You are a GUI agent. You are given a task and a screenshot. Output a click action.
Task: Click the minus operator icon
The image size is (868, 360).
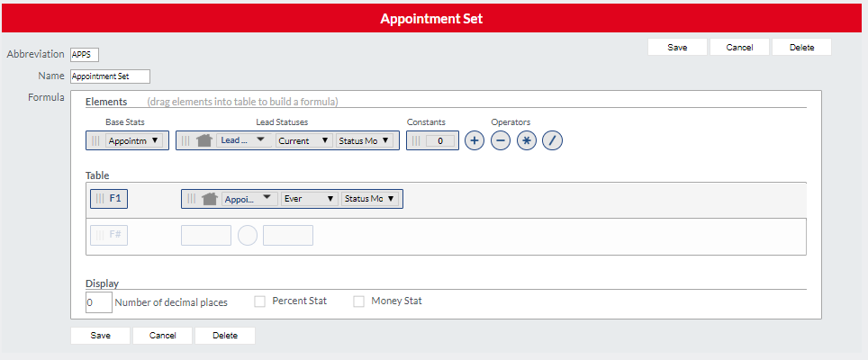pyautogui.click(x=501, y=140)
